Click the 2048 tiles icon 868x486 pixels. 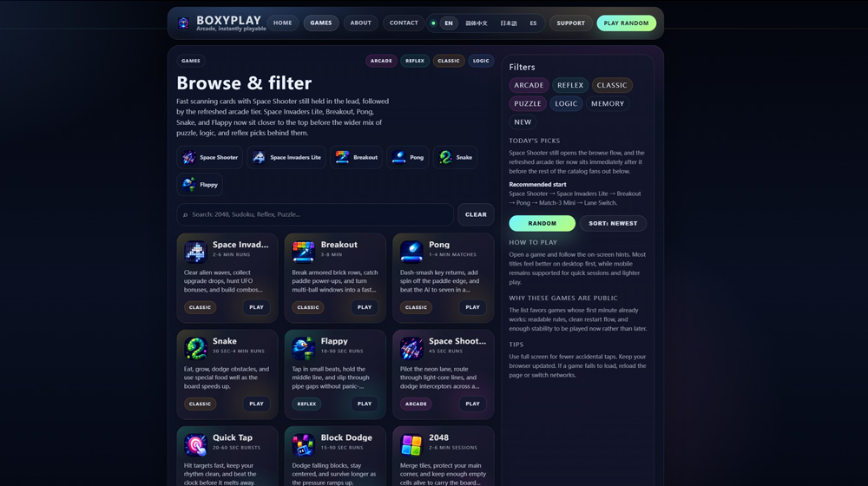tap(411, 444)
